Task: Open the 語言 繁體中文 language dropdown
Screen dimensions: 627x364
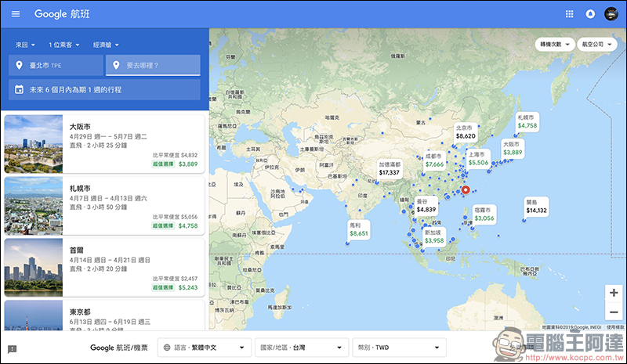Action: (204, 348)
